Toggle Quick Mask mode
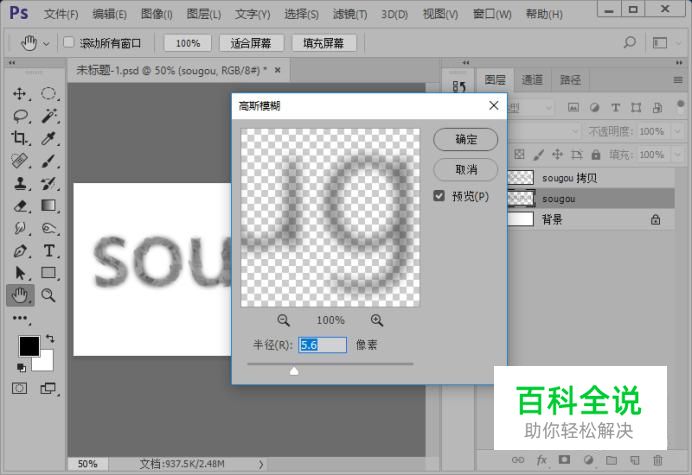692x475 pixels. point(19,388)
